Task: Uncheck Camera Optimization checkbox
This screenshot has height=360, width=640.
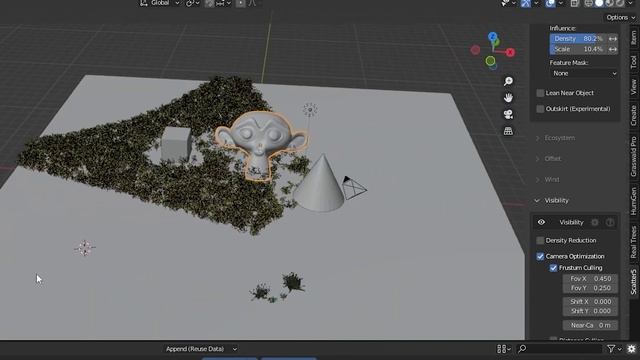Action: [x=540, y=256]
